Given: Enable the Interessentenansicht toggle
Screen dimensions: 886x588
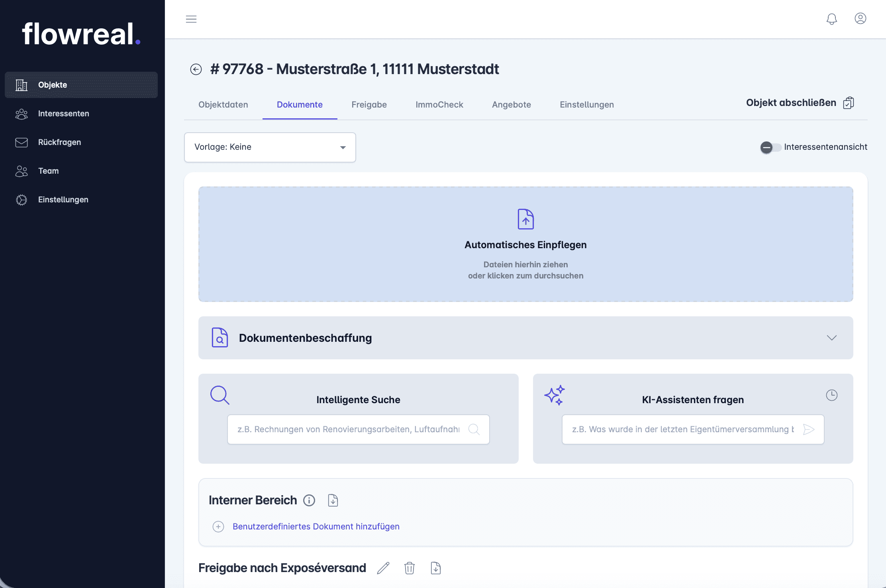Looking at the screenshot, I should (x=770, y=147).
